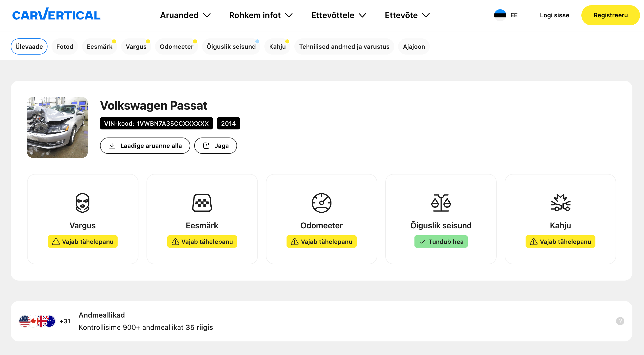Image resolution: width=644 pixels, height=355 pixels.
Task: Click the Kahju card title
Action: [x=560, y=226]
